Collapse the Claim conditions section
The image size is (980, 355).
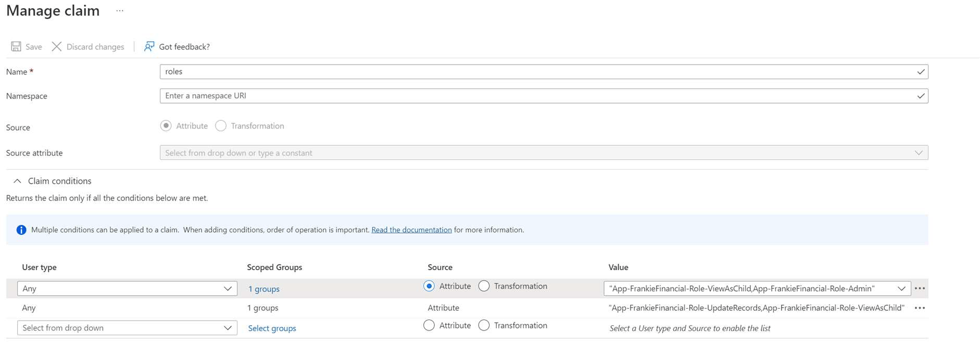(17, 181)
